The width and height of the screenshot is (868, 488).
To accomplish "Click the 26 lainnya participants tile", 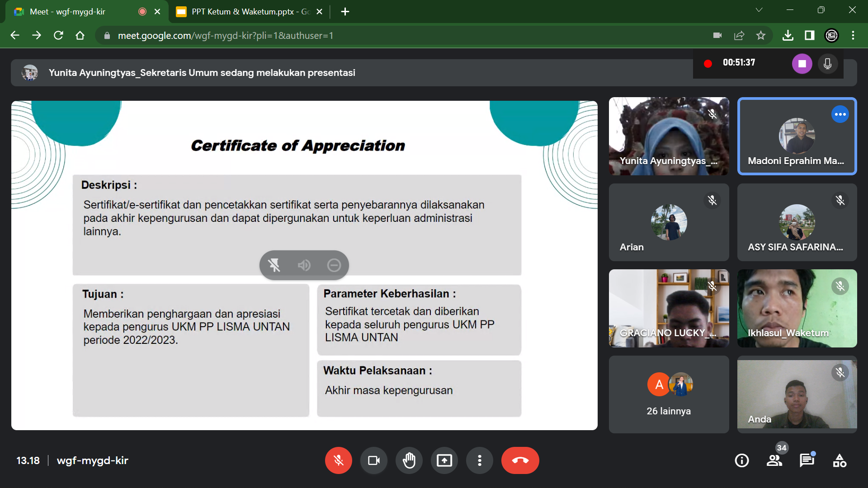I will coord(669,394).
